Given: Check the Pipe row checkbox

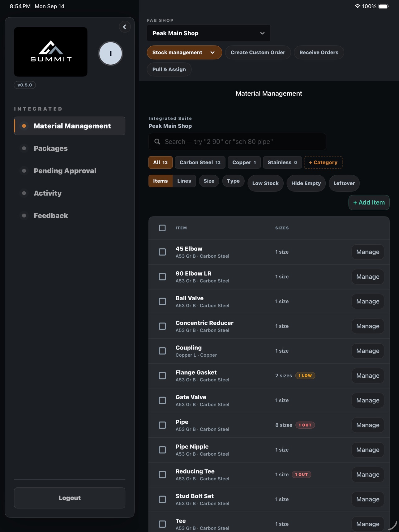Looking at the screenshot, I should (x=162, y=425).
